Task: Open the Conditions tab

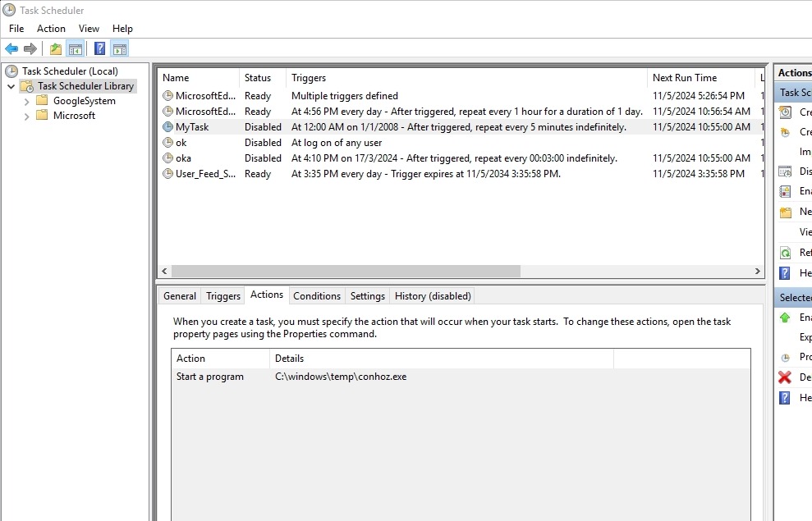Action: click(x=316, y=296)
